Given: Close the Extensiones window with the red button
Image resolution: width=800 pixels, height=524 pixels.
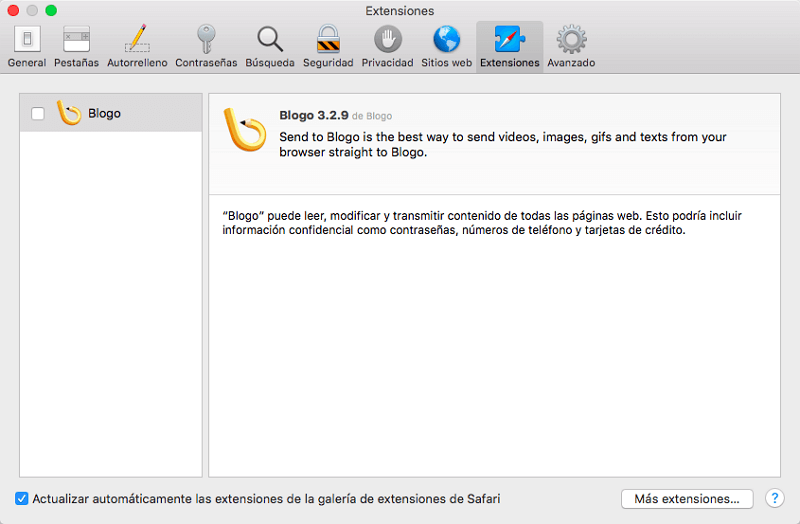Looking at the screenshot, I should coord(14,10).
